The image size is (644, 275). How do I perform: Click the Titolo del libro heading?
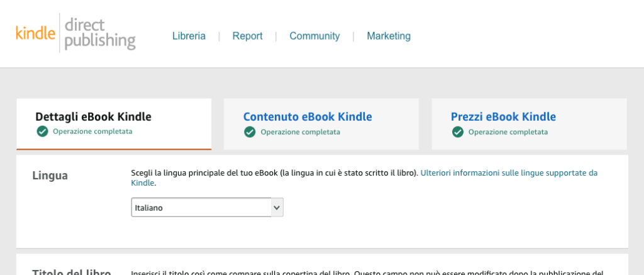pos(72,272)
